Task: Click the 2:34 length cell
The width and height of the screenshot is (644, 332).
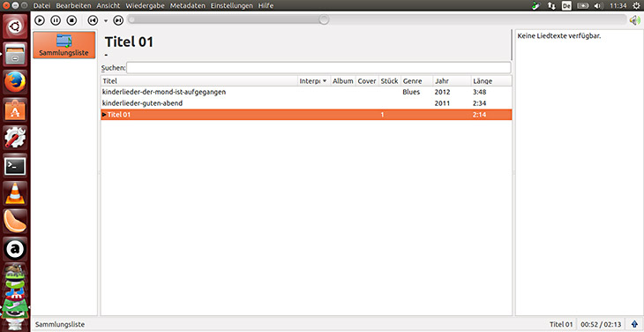Action: click(x=479, y=103)
